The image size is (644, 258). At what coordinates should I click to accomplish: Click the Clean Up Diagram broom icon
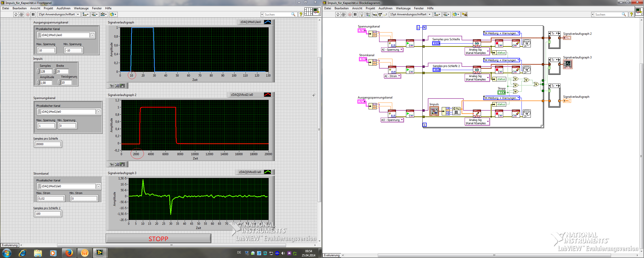pos(464,15)
